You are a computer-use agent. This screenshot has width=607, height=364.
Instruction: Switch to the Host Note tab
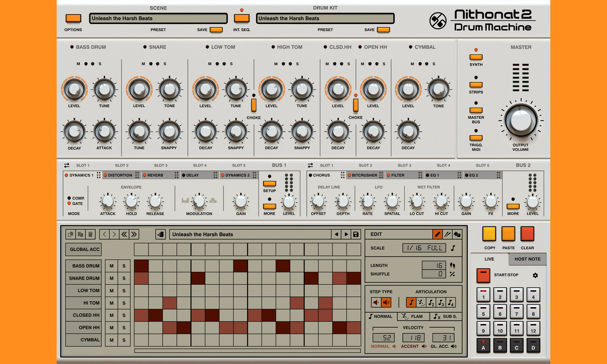click(x=527, y=259)
